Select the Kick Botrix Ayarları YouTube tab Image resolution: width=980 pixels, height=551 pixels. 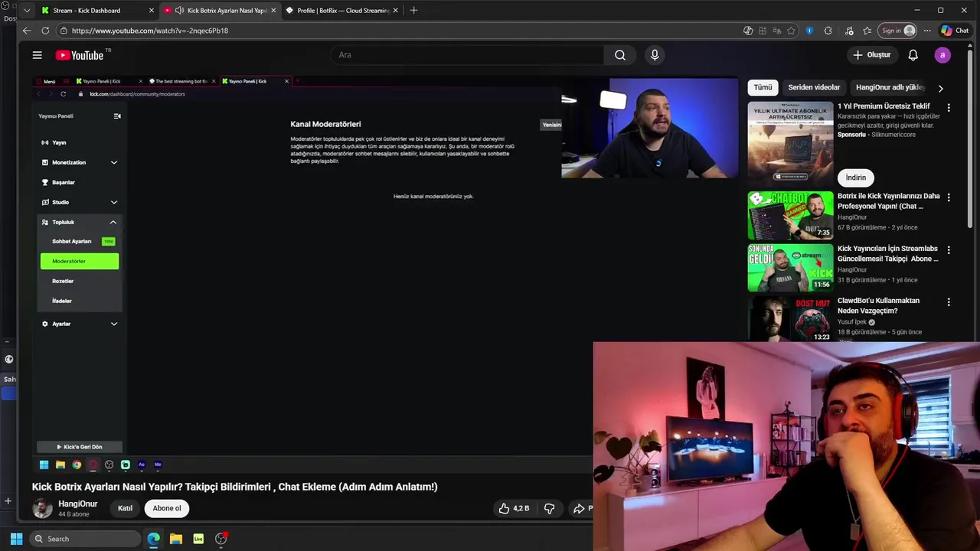point(218,10)
